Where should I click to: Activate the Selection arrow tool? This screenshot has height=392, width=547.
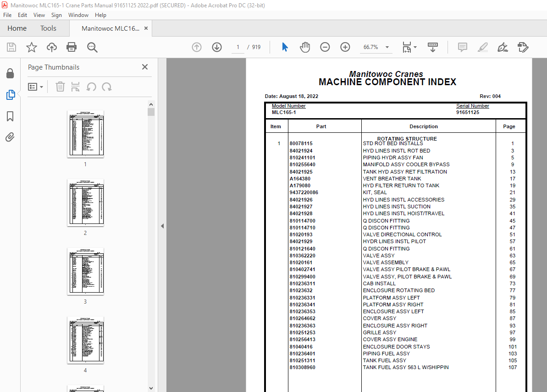coord(285,47)
